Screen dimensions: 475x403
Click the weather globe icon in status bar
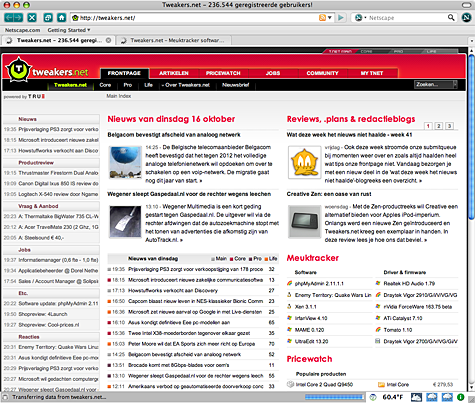coord(373,397)
